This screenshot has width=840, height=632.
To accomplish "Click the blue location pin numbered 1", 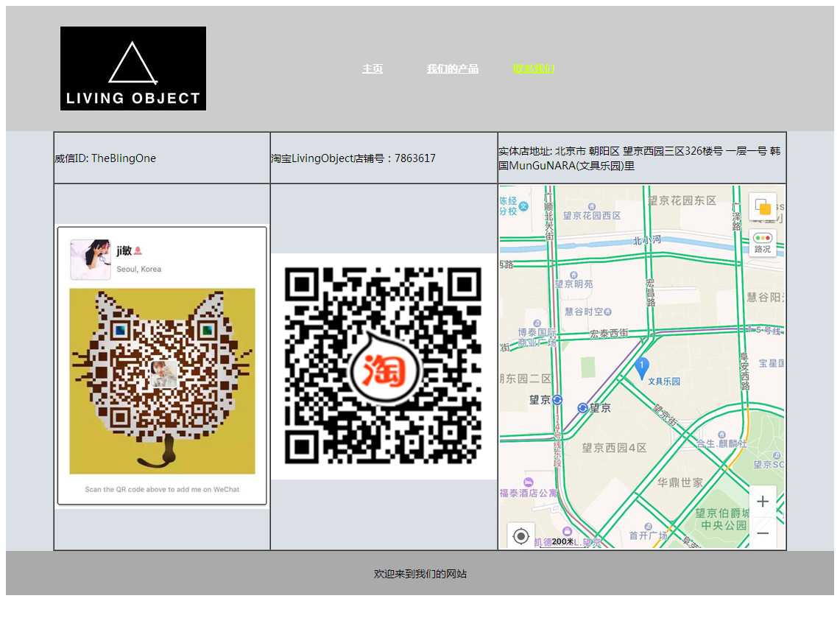I will 642,367.
